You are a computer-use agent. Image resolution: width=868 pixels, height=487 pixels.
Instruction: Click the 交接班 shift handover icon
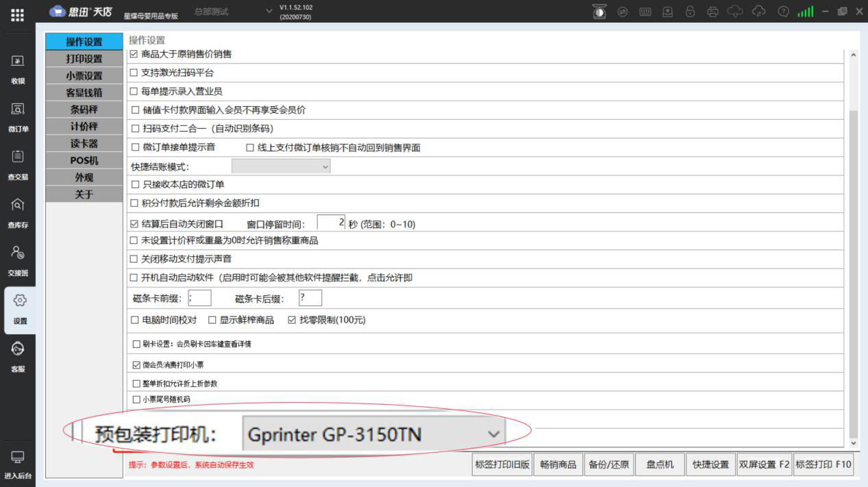(18, 260)
